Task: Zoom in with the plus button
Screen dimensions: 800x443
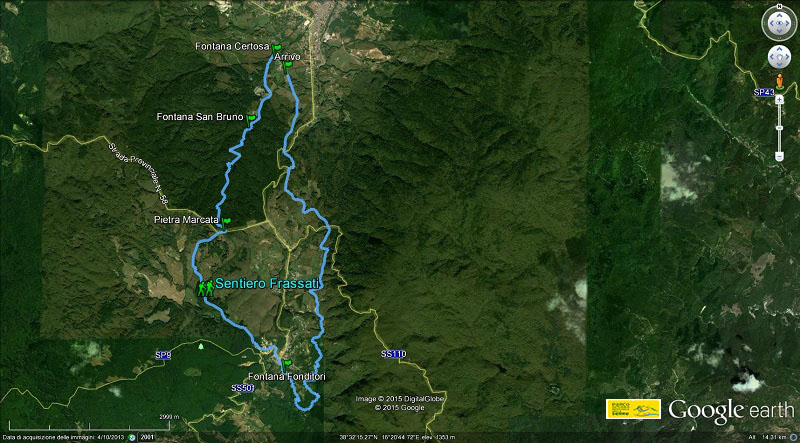Action: coord(780,100)
